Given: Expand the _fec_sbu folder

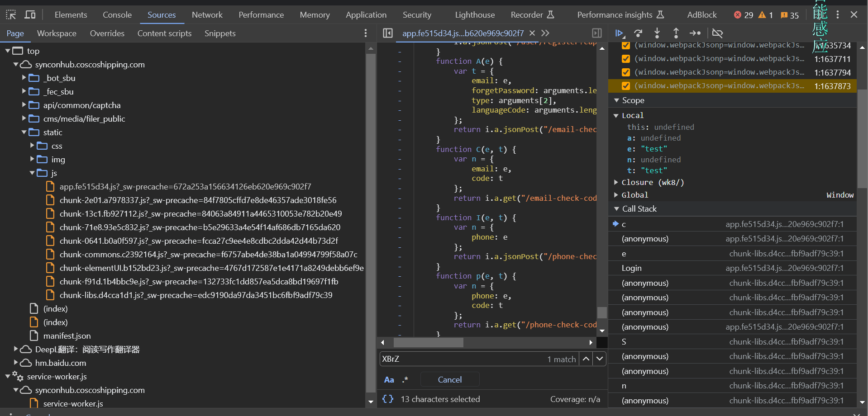Looking at the screenshot, I should coord(24,91).
